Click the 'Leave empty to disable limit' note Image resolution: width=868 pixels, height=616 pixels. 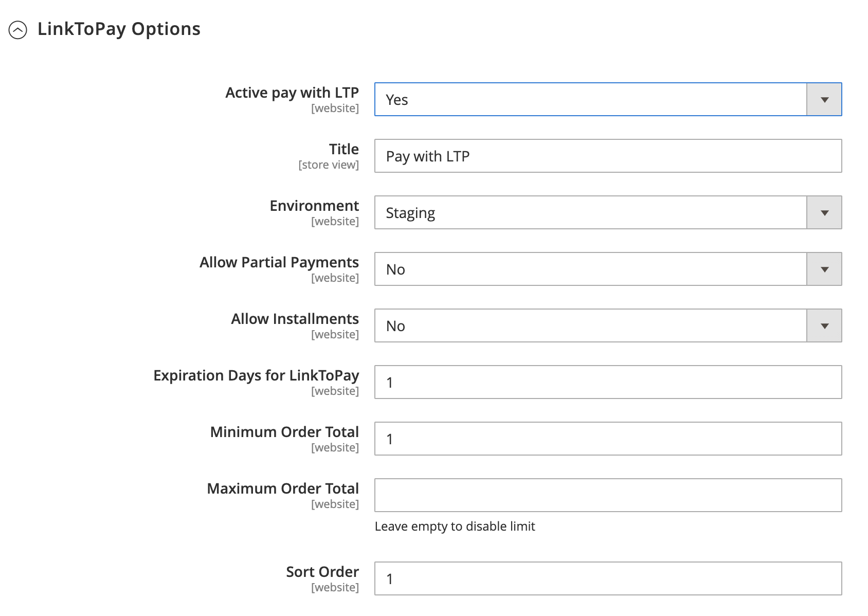[455, 527]
